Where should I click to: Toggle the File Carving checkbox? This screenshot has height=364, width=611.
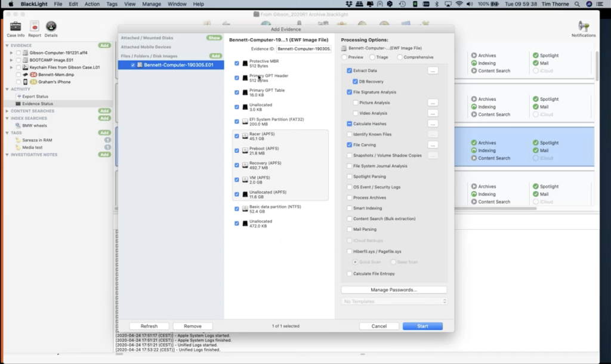(x=349, y=144)
